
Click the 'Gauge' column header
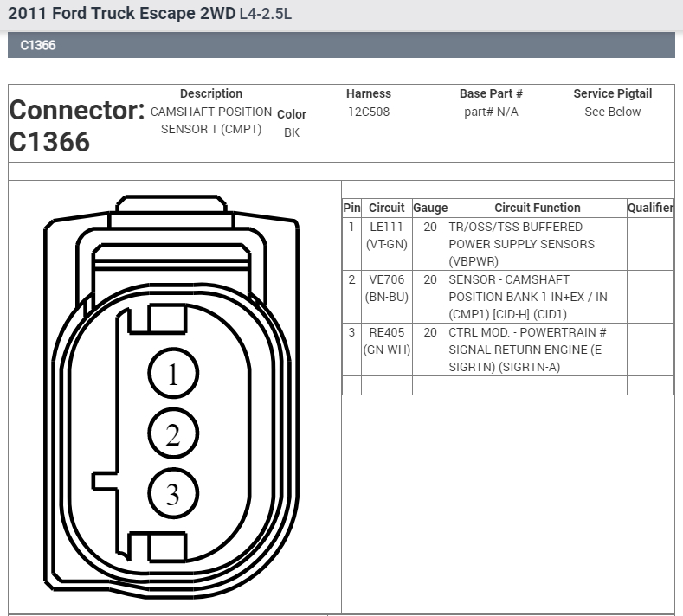click(430, 209)
